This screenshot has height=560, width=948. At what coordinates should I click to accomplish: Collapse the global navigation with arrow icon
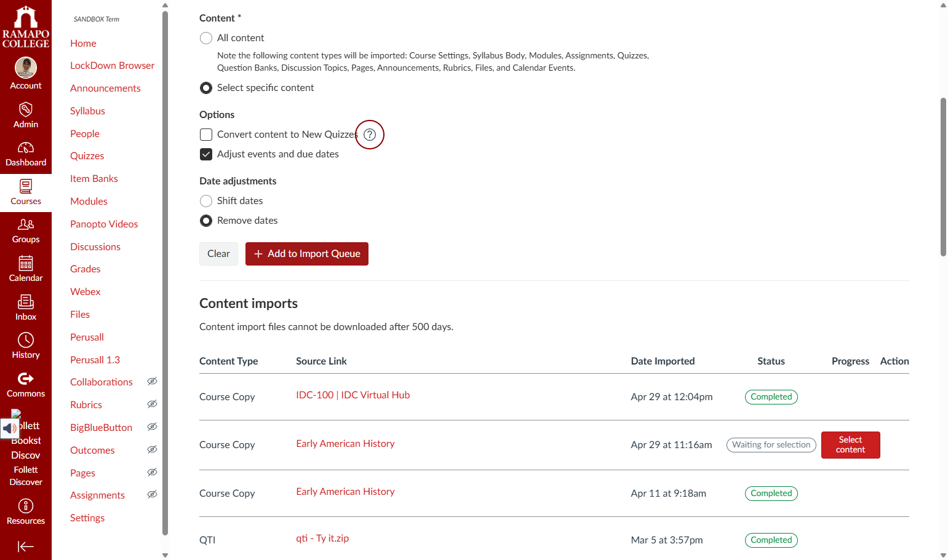coord(26,546)
